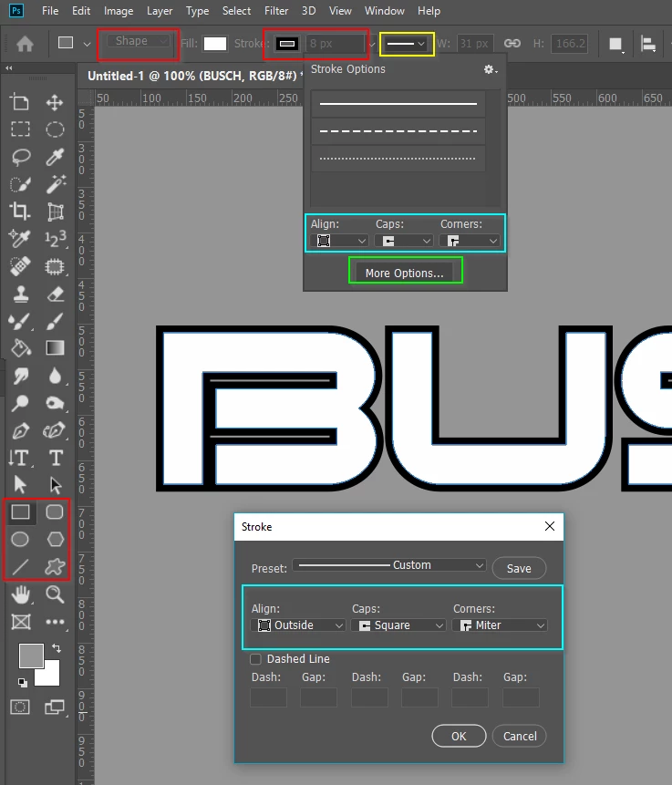Select the Vertical Type tool
672x785 pixels.
20,458
